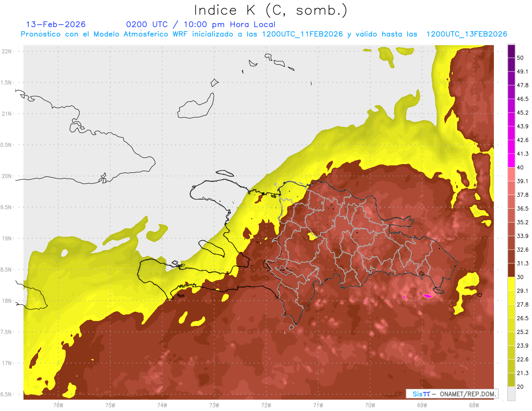The image size is (532, 411).
Task: Click the "75W" longitude label
Action: click(110, 405)
